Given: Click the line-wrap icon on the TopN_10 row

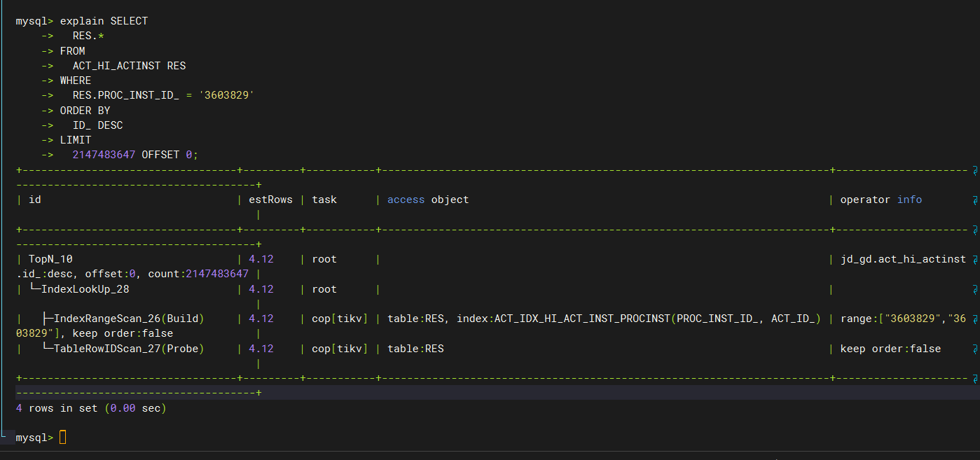Looking at the screenshot, I should (974, 260).
